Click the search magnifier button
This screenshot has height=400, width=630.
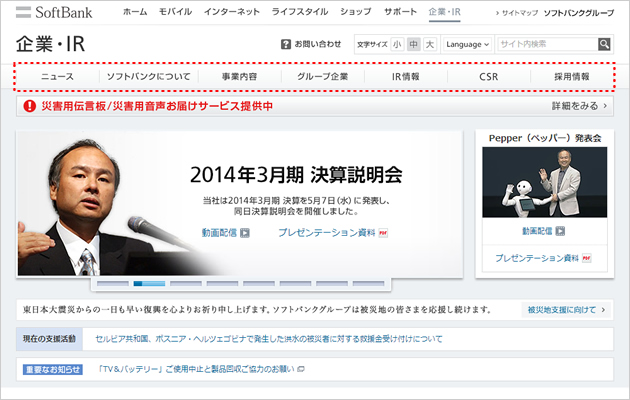click(x=604, y=44)
